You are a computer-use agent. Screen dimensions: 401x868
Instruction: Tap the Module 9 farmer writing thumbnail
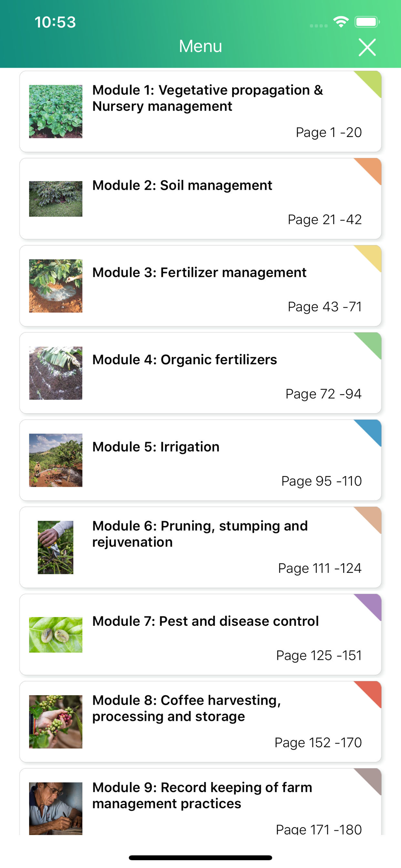click(56, 808)
